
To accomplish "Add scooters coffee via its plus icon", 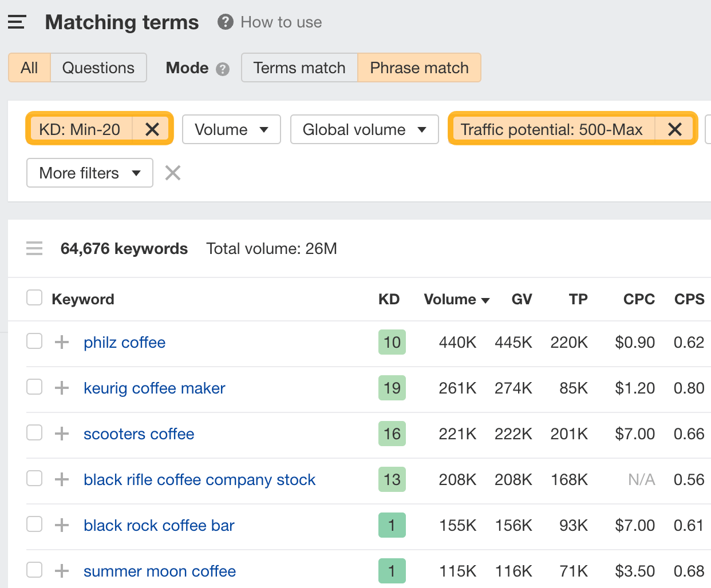I will pos(61,433).
